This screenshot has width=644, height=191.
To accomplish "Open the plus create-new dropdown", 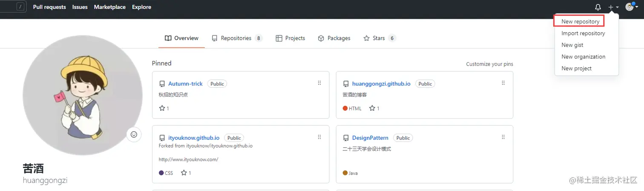I will point(613,7).
